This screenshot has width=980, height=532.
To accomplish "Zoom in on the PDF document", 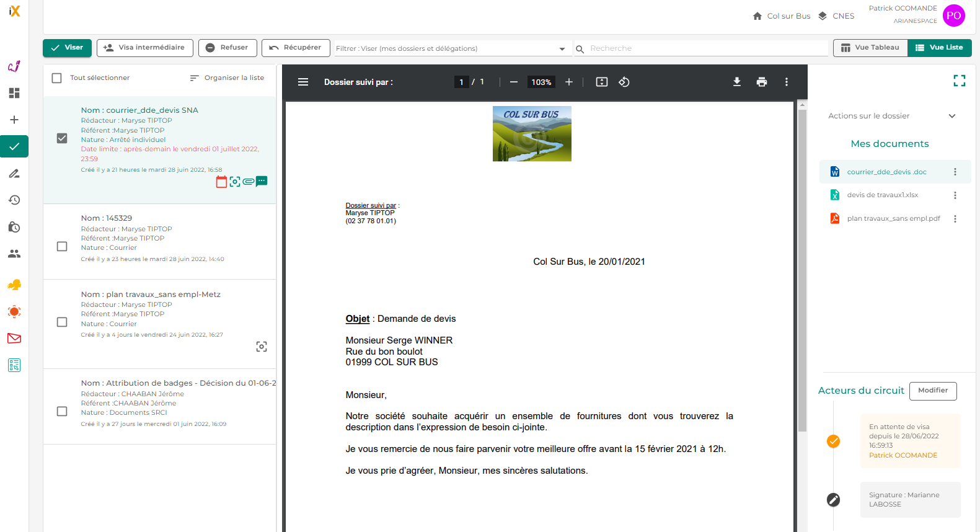I will [569, 82].
